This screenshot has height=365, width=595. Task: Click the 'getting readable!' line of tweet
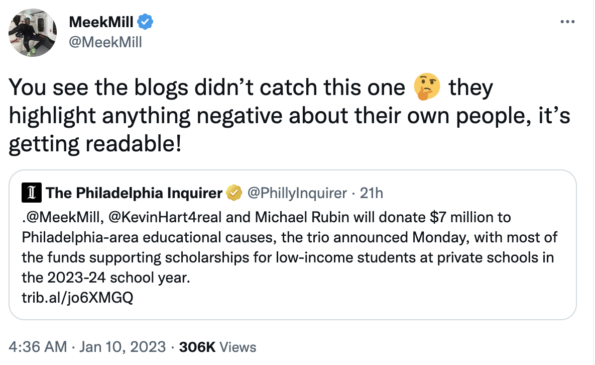tap(95, 144)
